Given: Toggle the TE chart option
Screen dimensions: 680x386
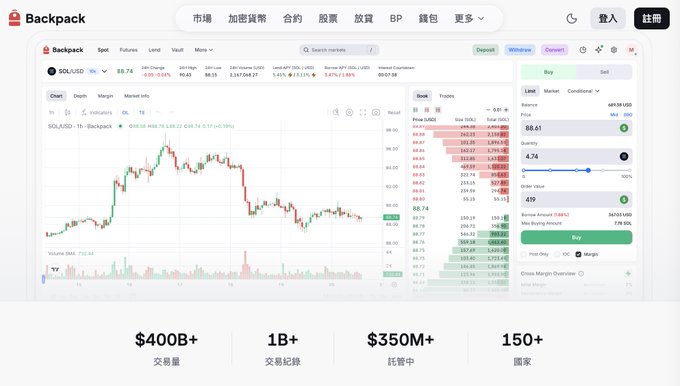Looking at the screenshot, I should [x=141, y=112].
